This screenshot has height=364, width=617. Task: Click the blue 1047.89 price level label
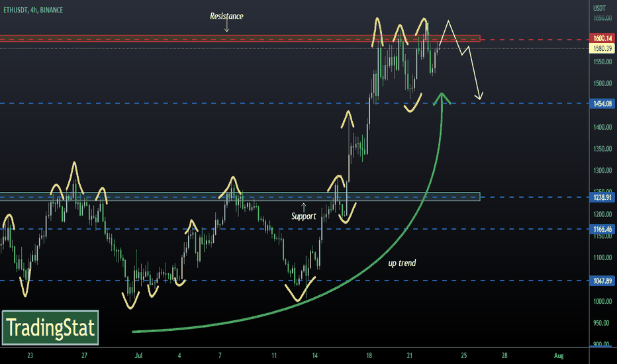(602, 281)
